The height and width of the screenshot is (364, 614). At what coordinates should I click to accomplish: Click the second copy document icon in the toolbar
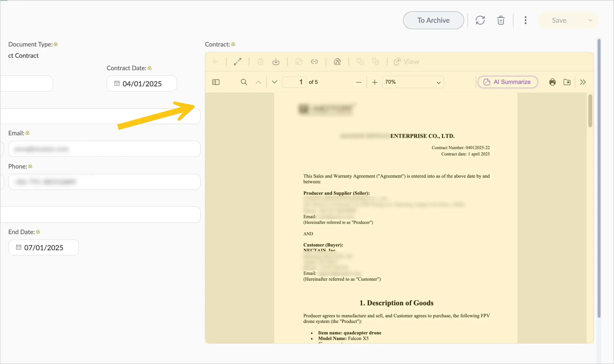[375, 62]
